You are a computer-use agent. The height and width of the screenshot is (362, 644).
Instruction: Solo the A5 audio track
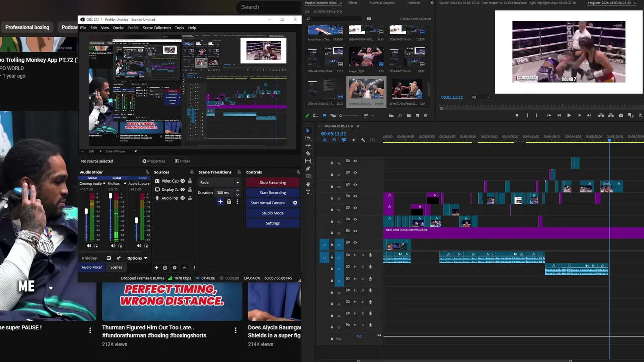[x=362, y=302]
